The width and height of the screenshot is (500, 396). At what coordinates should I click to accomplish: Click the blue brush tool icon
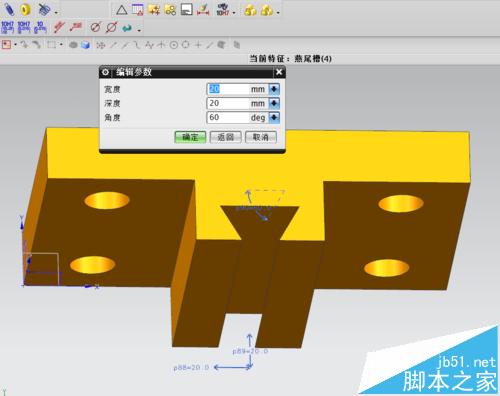pos(44,10)
